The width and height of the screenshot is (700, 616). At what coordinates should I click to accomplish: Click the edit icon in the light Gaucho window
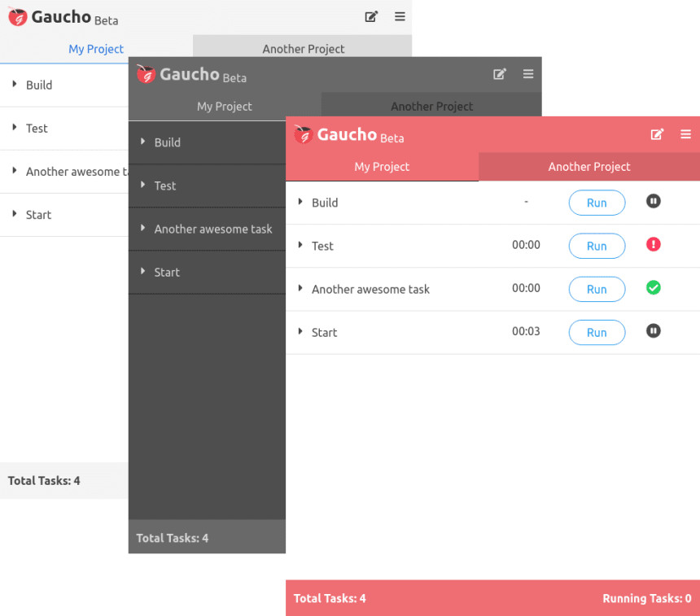tap(371, 16)
